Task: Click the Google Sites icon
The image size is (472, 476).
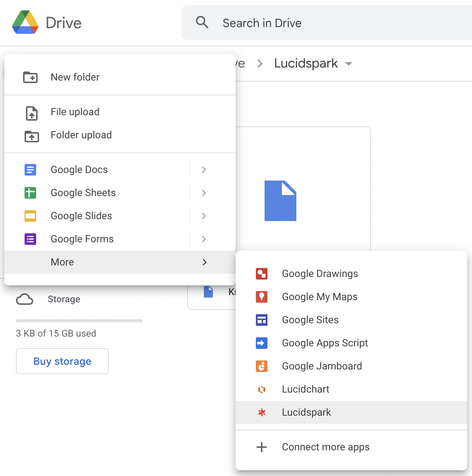Action: click(262, 320)
